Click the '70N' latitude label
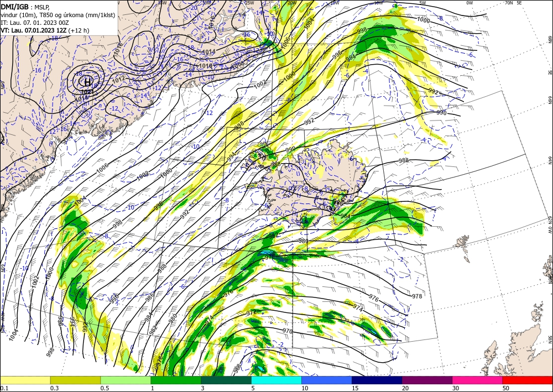This screenshot has width=553, height=392. pyautogui.click(x=509, y=3)
